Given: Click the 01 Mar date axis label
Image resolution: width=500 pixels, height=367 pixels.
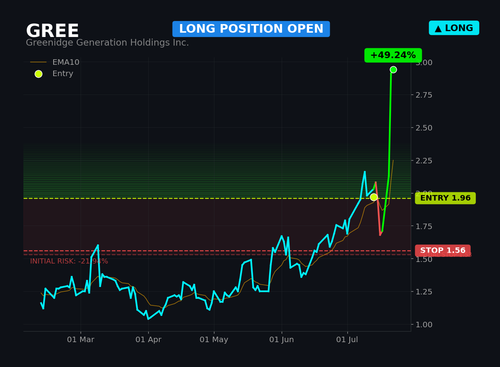Looking at the screenshot, I should click(x=80, y=340).
